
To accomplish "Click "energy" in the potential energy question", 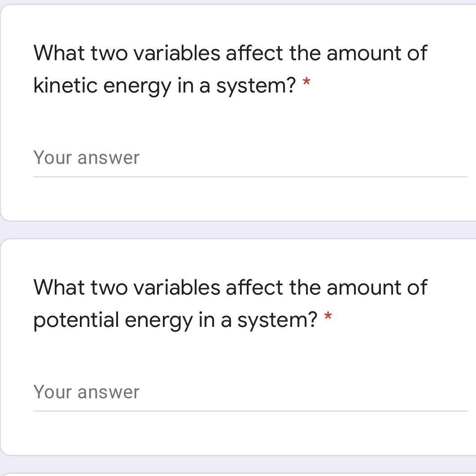I will click(x=159, y=321).
